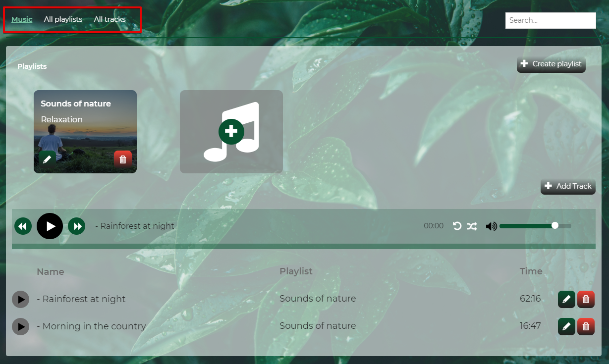This screenshot has height=364, width=609.
Task: Delete the Sounds of nature playlist card
Action: (123, 159)
